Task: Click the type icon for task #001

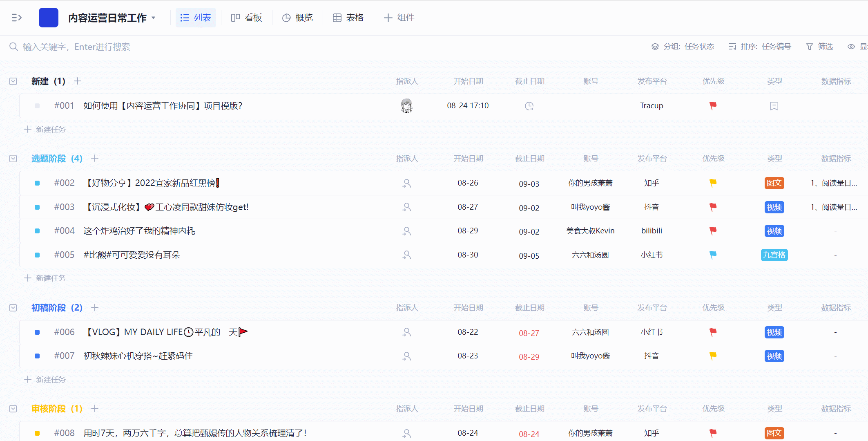Action: pos(774,106)
